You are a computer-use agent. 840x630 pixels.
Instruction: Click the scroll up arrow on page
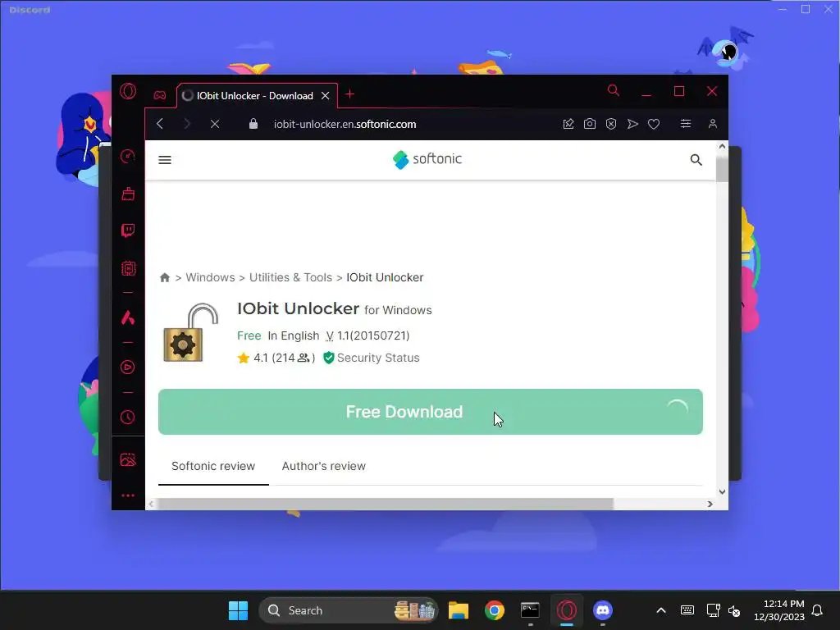[x=722, y=146]
